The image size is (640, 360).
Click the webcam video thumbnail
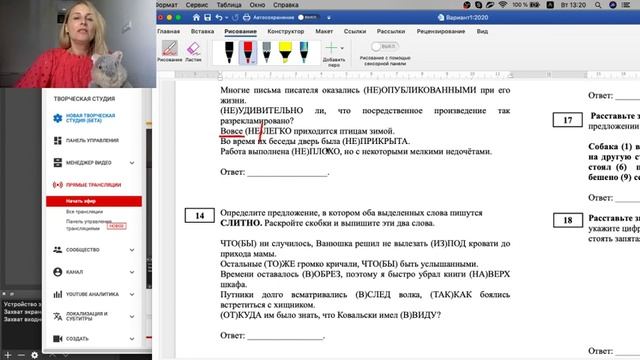[78, 44]
